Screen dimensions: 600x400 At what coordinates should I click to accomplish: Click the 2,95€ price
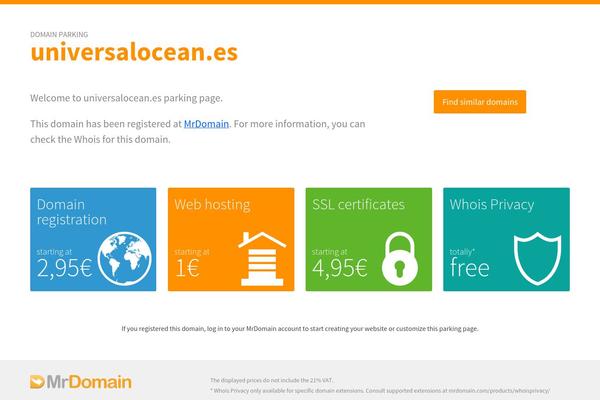pyautogui.click(x=65, y=268)
